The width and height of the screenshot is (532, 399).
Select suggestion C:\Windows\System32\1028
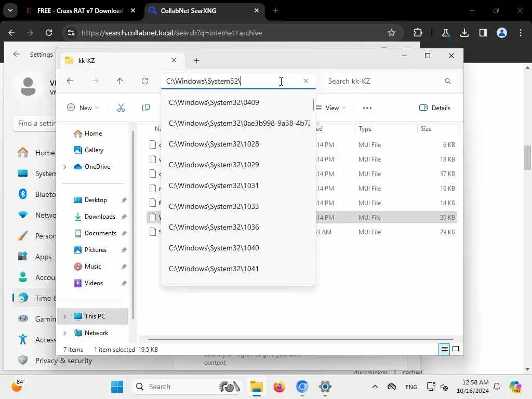tap(238, 144)
